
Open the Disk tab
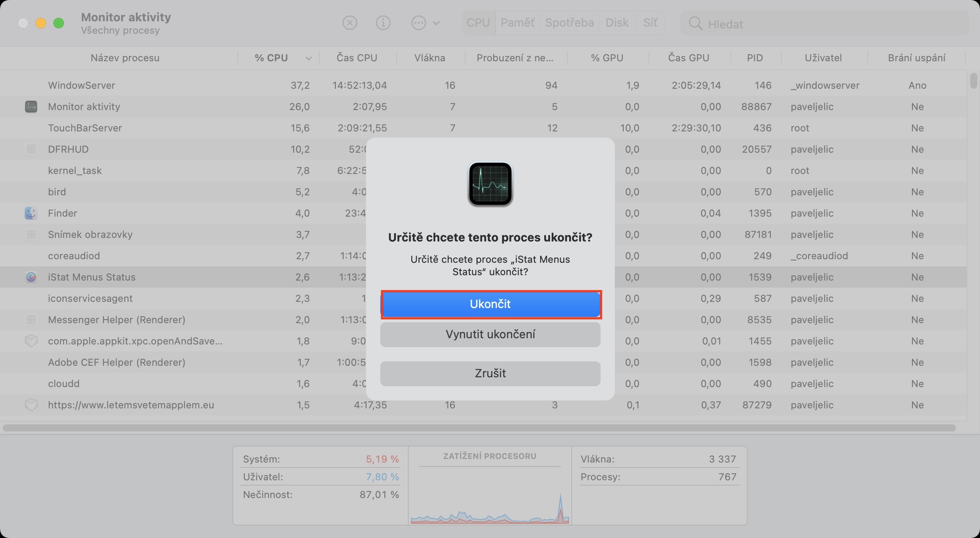(617, 23)
